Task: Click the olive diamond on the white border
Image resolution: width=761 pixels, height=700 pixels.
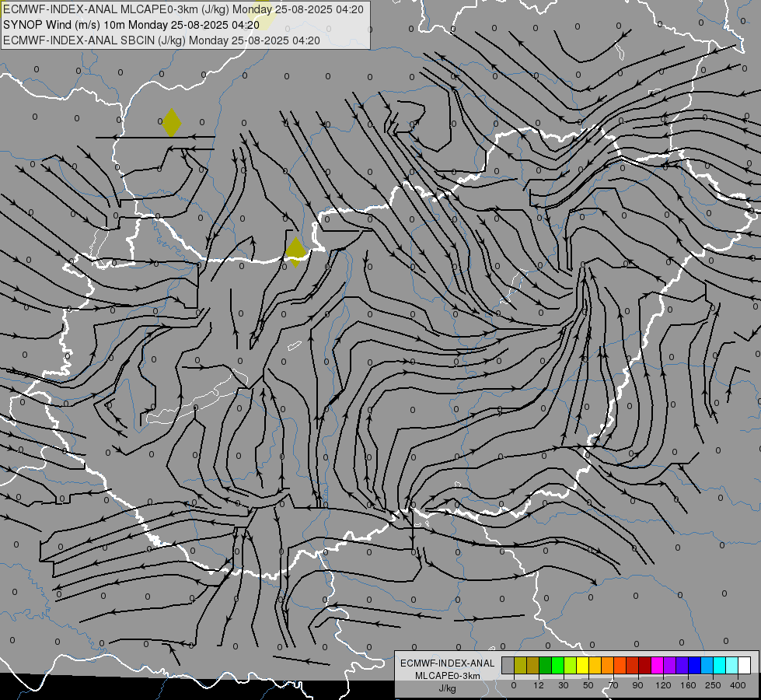Action: 295,252
